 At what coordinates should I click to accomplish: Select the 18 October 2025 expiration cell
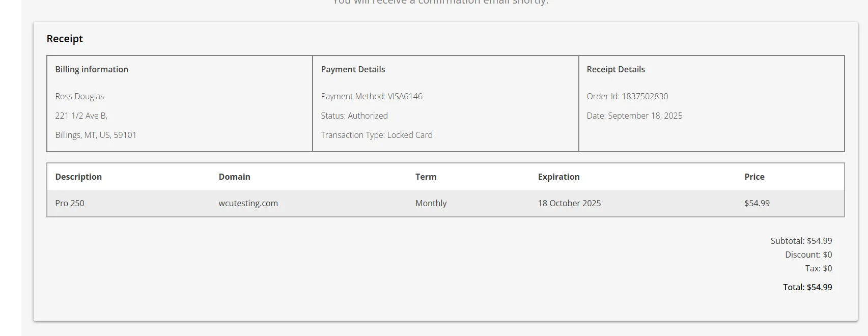tap(569, 203)
